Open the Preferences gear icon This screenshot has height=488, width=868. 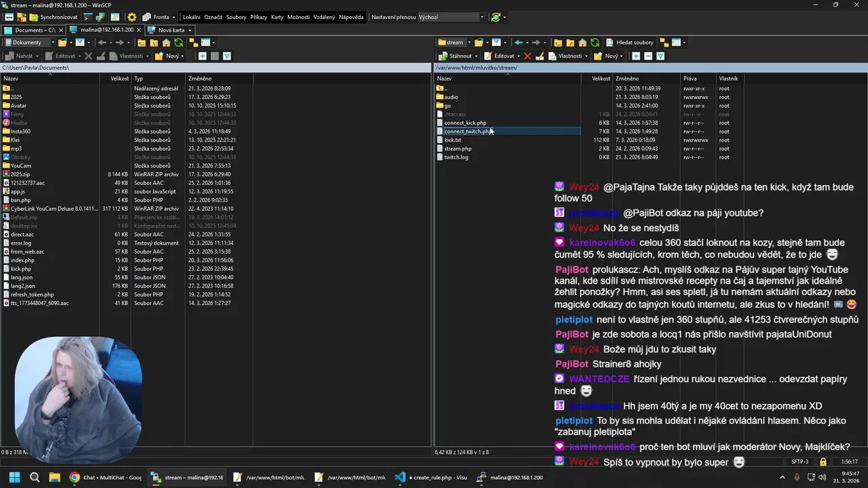[132, 17]
